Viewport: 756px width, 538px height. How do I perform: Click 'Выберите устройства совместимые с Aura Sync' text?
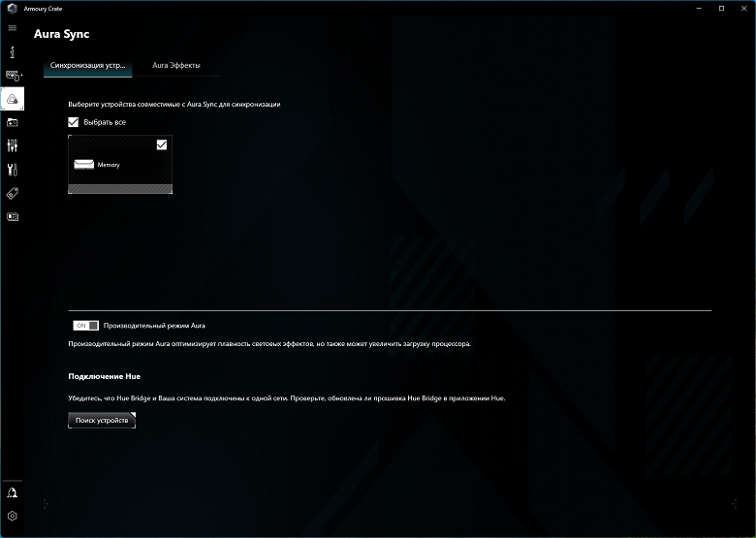(x=174, y=104)
